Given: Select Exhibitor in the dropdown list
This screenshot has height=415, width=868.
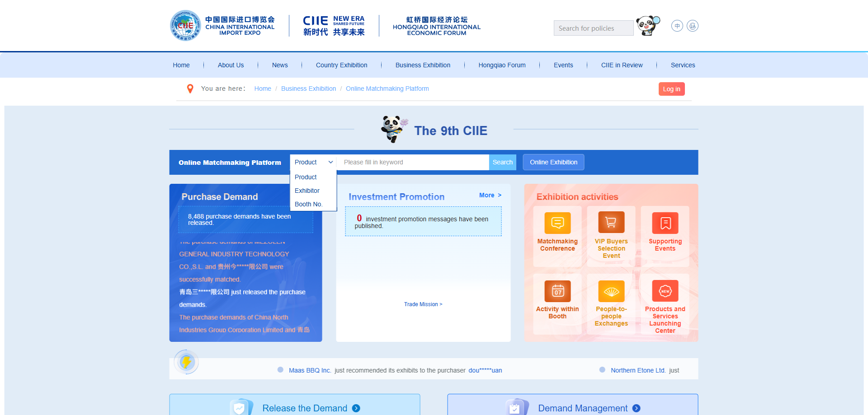Looking at the screenshot, I should (x=307, y=191).
